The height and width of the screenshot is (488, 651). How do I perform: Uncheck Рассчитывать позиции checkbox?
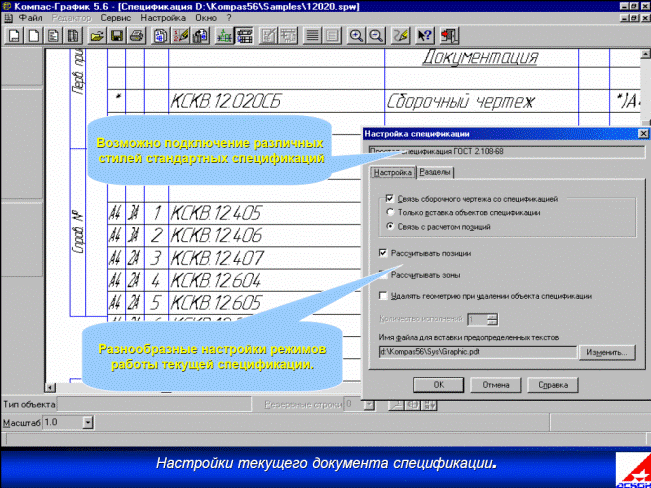coord(383,253)
